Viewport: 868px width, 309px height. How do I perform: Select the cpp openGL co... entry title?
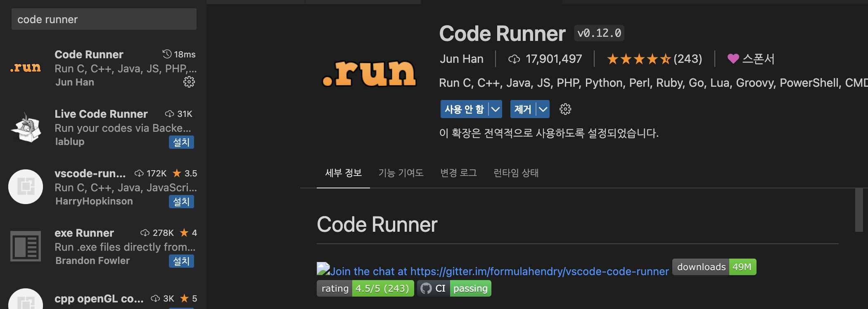(99, 299)
